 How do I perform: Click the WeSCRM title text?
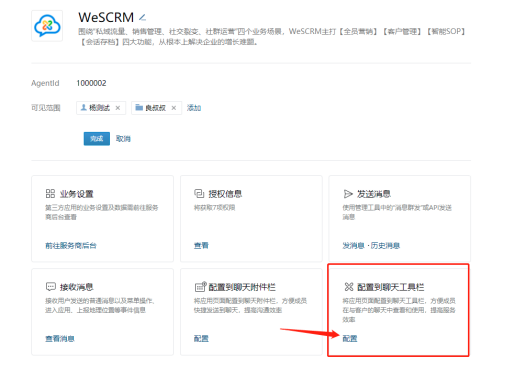click(x=106, y=17)
